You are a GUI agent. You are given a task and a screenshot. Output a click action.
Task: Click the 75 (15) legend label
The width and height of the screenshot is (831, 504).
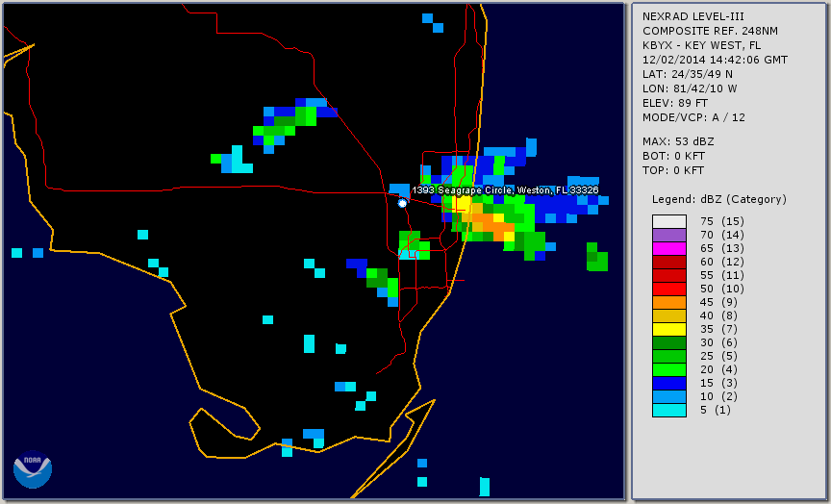721,221
